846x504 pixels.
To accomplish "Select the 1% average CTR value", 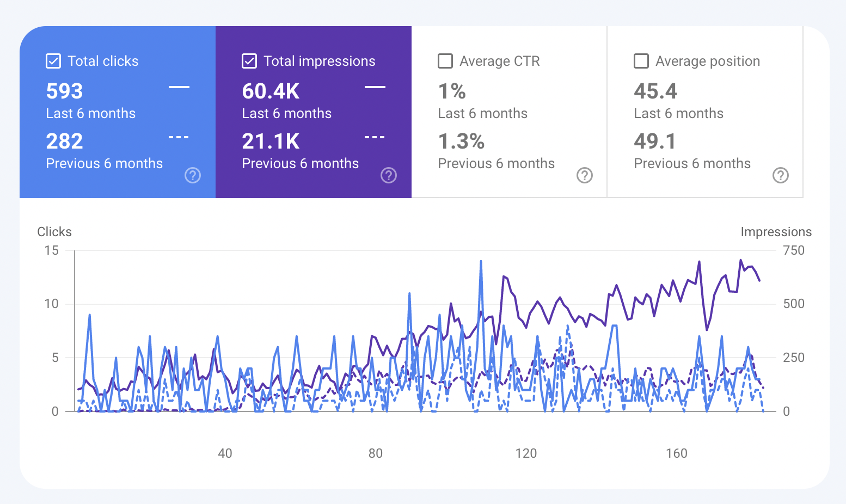I will click(452, 91).
